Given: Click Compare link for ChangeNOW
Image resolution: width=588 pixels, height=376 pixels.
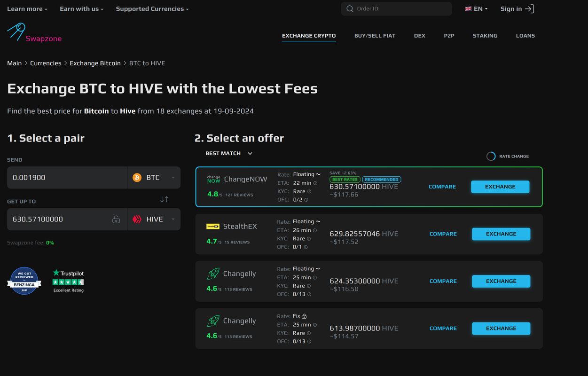Looking at the screenshot, I should [442, 187].
